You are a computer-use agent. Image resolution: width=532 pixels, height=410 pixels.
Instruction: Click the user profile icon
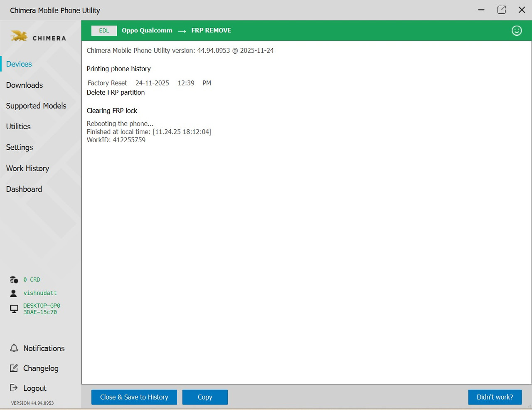point(14,293)
